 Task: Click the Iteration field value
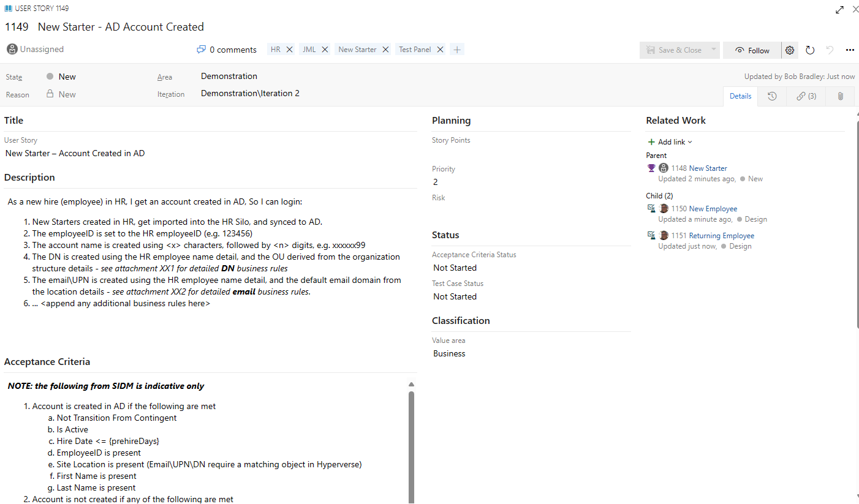pos(249,93)
